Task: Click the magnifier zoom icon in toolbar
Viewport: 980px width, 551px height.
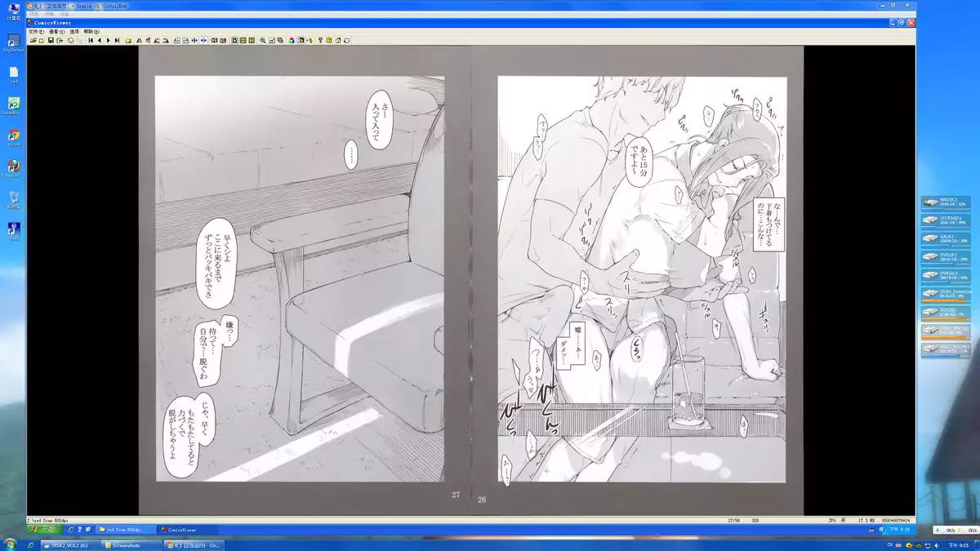Action: coord(262,40)
